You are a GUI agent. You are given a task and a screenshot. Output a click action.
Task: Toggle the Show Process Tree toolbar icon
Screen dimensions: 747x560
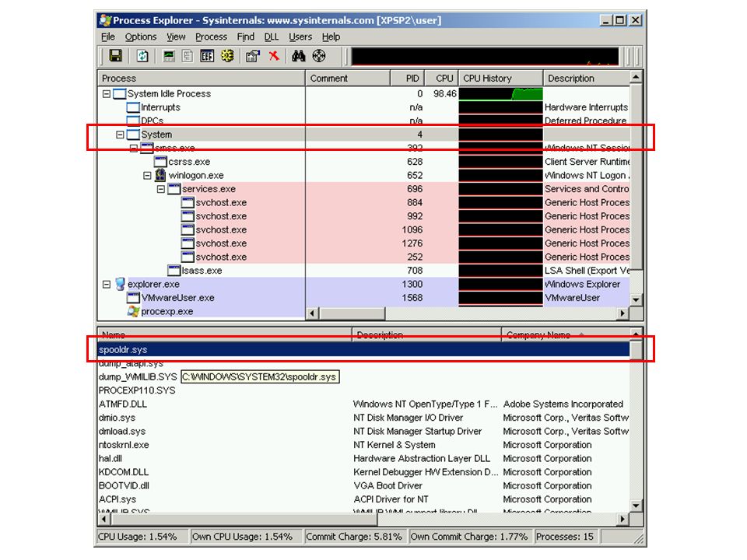[188, 56]
